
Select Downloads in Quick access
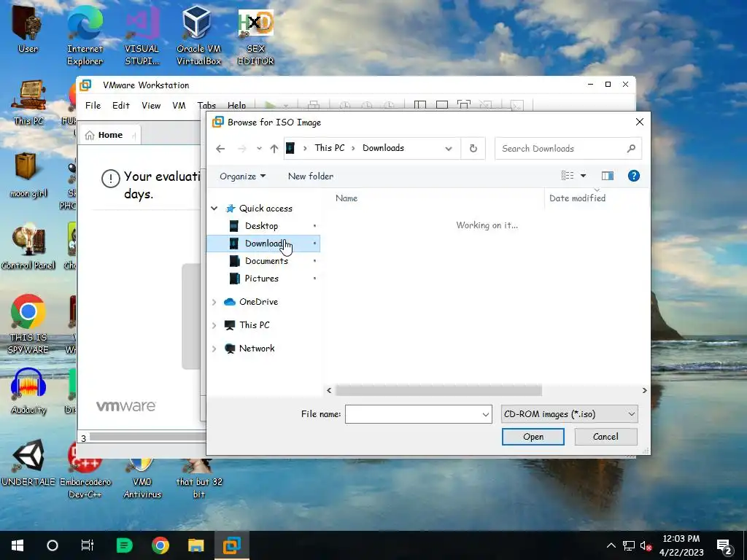(x=263, y=244)
